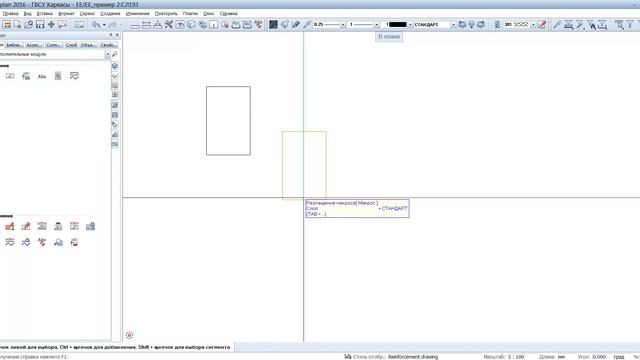Click the град angle unit in the status bar
This screenshot has width=640, height=360.
pyautogui.click(x=618, y=357)
